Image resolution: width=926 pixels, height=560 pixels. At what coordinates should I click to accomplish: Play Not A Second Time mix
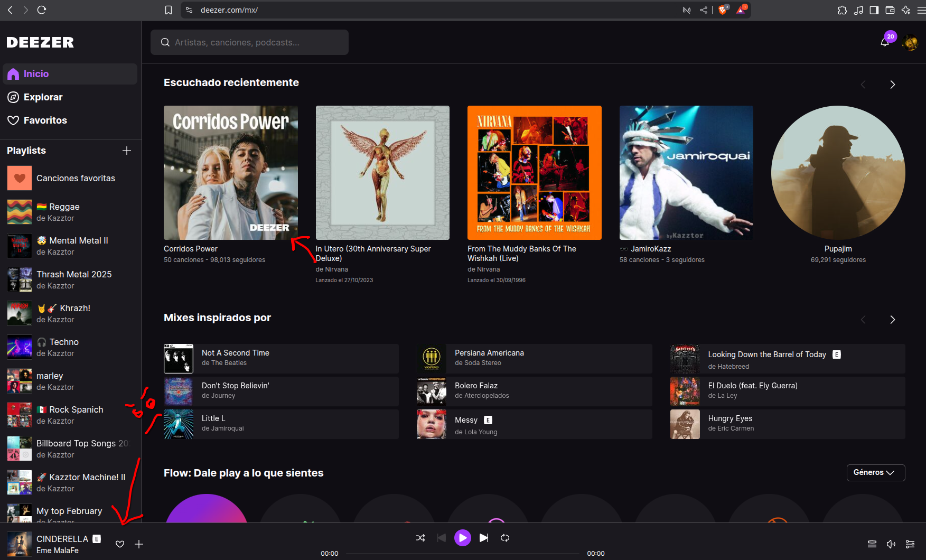[281, 359]
